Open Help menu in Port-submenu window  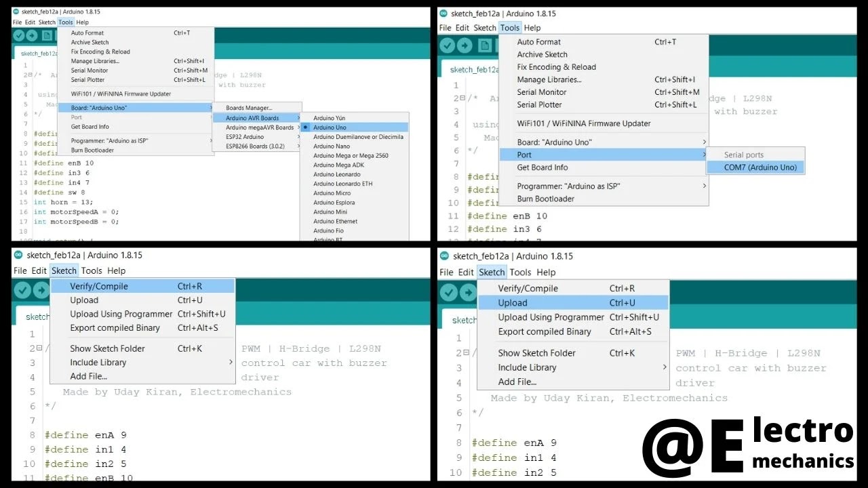[x=532, y=28]
